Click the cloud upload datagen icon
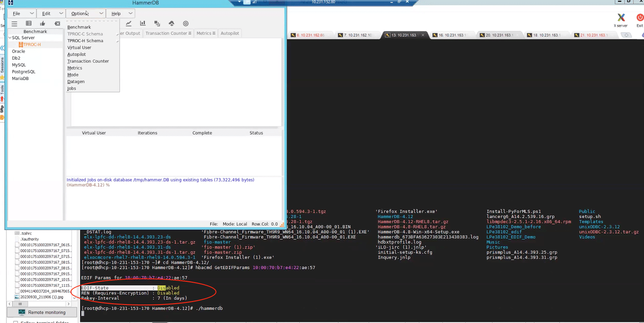The width and height of the screenshot is (644, 323). coord(171,24)
